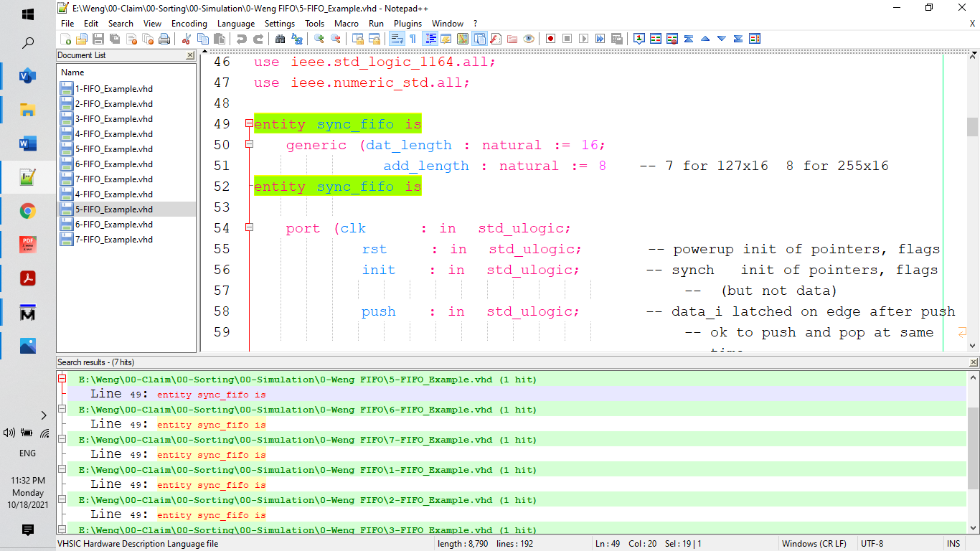Click the Set as First to Compare icon

(x=639, y=39)
